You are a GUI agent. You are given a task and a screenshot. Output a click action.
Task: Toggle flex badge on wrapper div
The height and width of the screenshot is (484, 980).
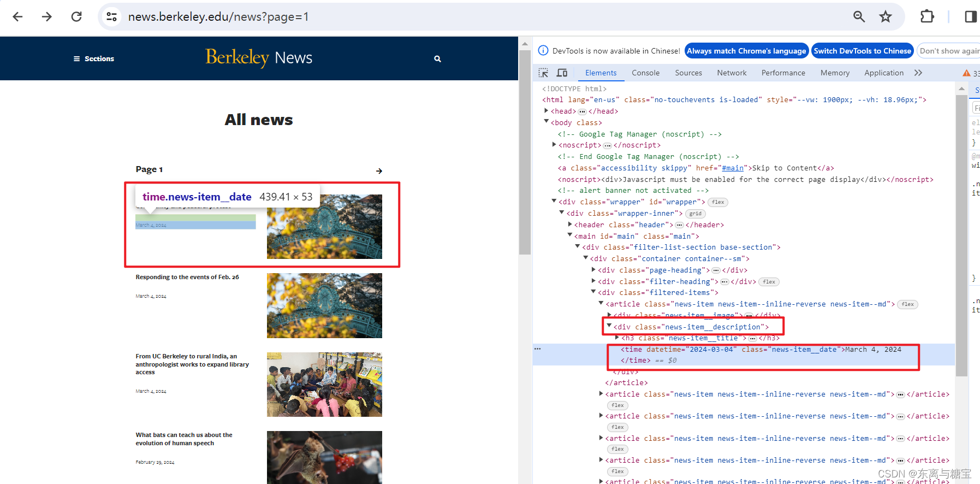click(x=718, y=202)
